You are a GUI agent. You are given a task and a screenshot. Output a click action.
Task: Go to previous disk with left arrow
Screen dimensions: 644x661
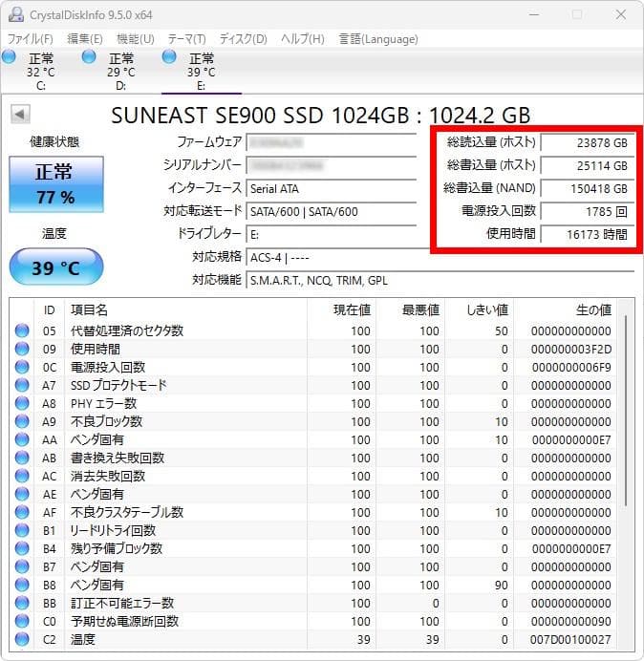tap(20, 114)
